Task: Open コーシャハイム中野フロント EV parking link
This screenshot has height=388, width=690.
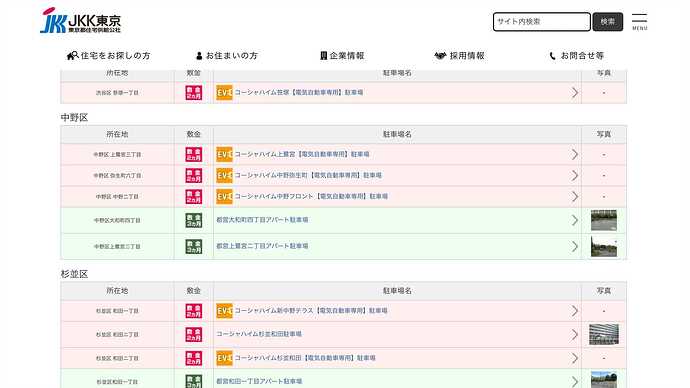Action: point(311,196)
